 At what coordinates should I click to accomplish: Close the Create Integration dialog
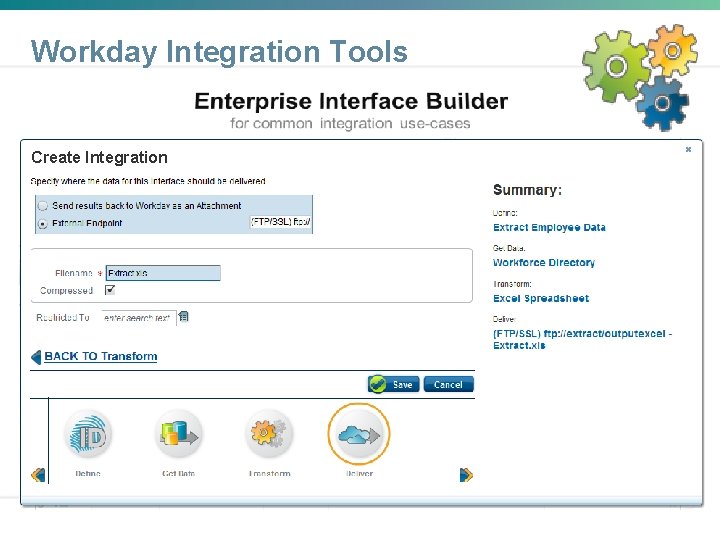688,149
